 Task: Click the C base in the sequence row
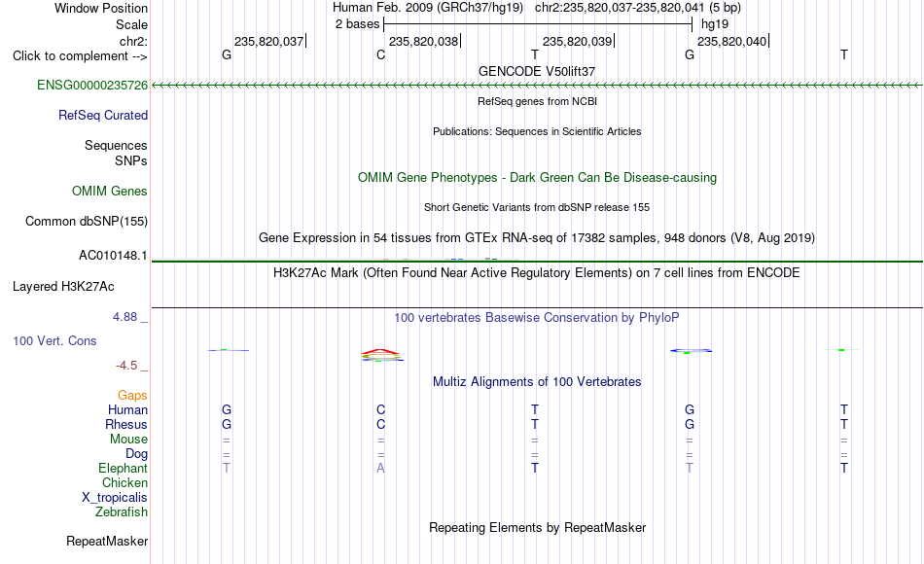[x=380, y=54]
